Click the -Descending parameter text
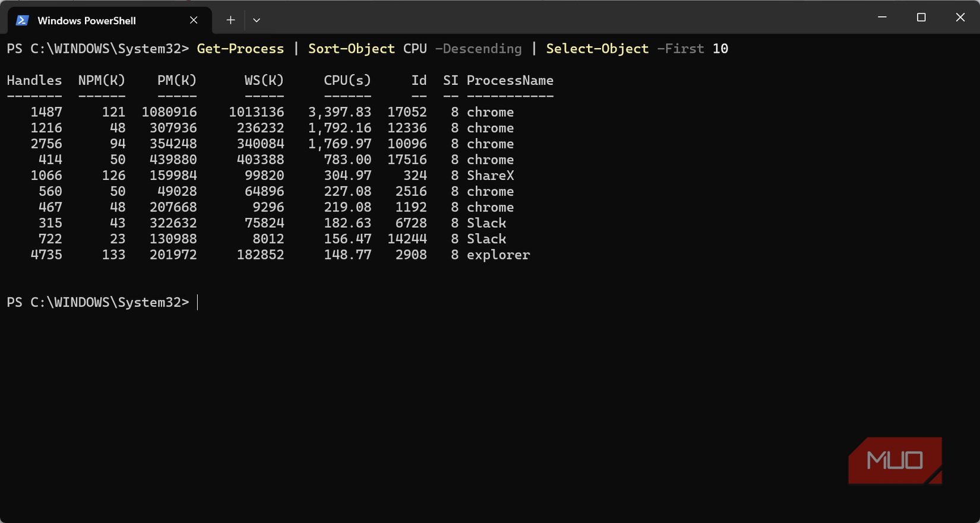 coord(478,49)
